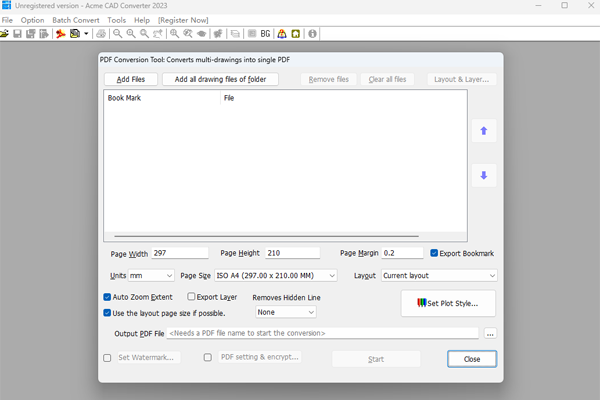Open the Tools menu
The width and height of the screenshot is (600, 400).
[117, 20]
